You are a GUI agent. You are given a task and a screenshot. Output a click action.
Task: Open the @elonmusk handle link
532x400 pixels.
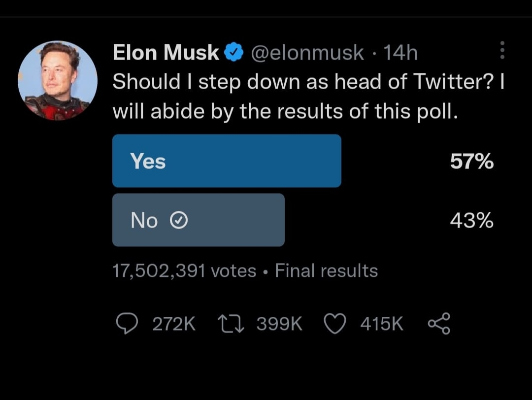[x=308, y=52]
